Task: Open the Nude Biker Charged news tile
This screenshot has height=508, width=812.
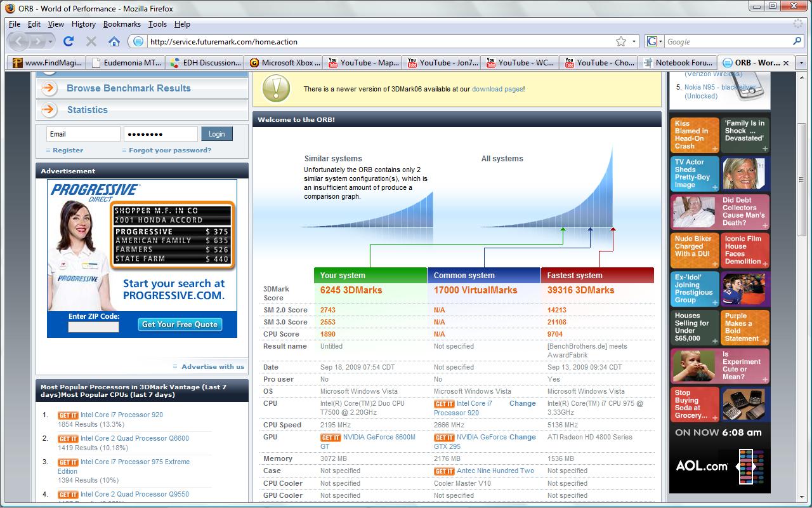Action: [695, 251]
